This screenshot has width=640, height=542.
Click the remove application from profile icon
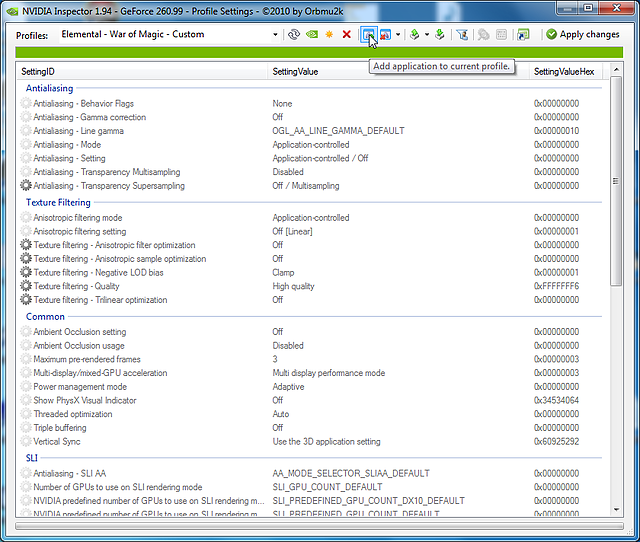tap(385, 35)
